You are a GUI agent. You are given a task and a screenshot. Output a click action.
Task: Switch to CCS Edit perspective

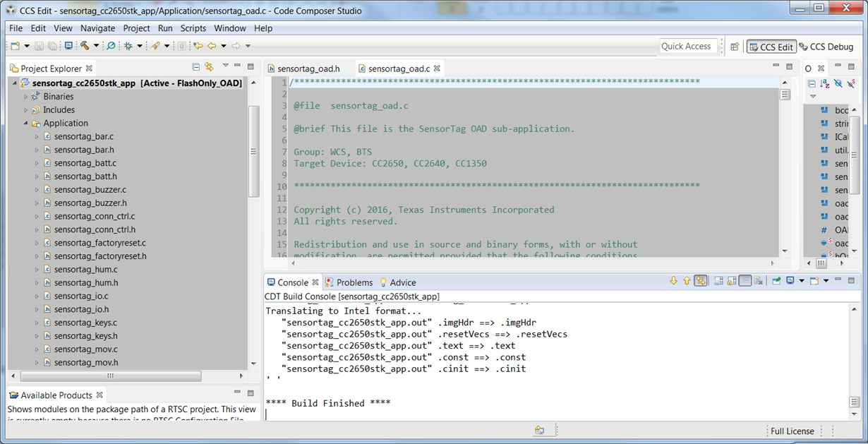pos(771,47)
